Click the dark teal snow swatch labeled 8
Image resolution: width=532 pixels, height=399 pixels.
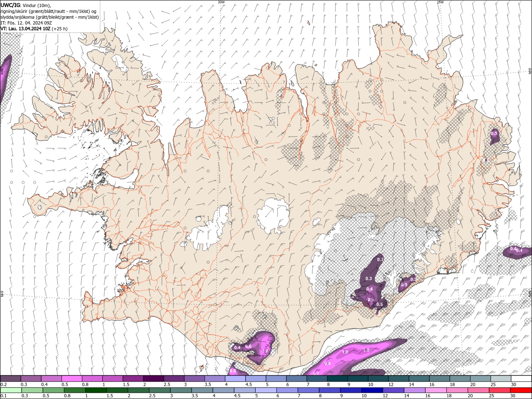[x=337, y=379]
